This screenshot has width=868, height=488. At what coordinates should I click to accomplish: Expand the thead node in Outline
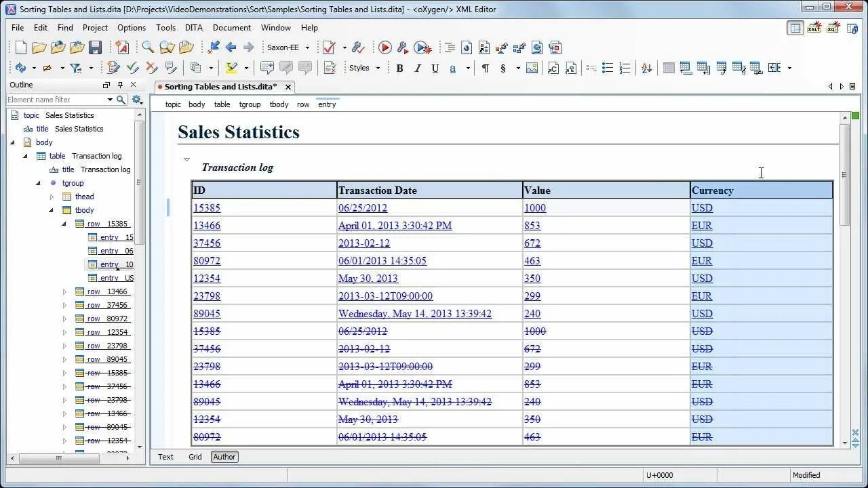(52, 197)
